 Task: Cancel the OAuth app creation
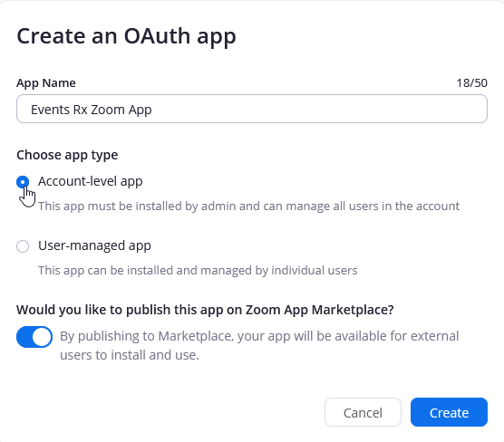click(363, 412)
